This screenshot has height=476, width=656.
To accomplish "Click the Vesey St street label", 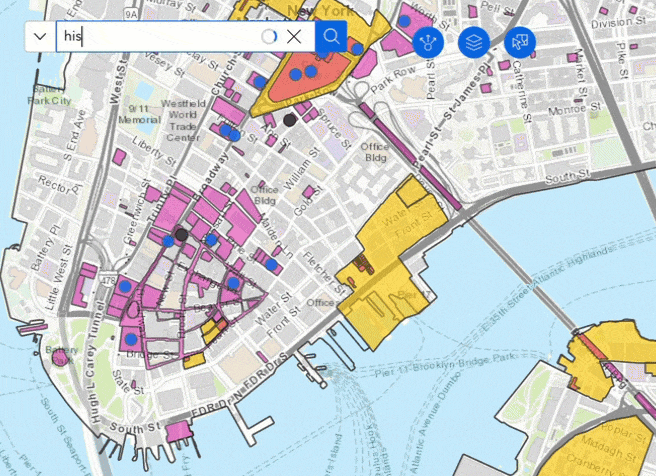I will click(165, 64).
